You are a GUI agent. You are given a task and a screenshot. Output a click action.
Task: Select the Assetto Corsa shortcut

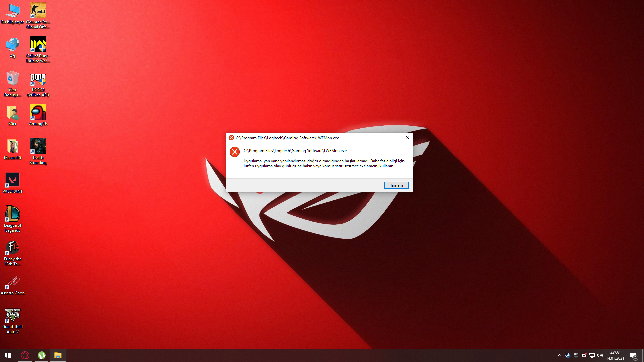tap(13, 285)
